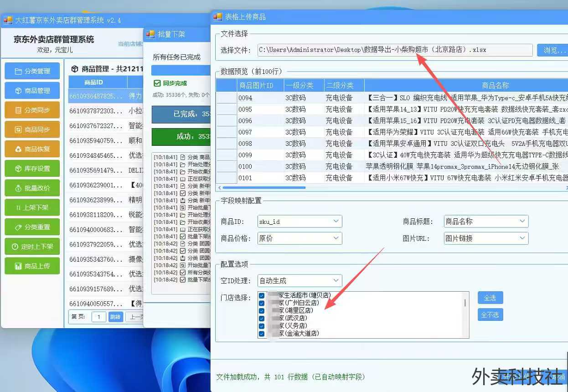Select product row 6610937872303 in main window
568x392 pixels.
[106, 111]
